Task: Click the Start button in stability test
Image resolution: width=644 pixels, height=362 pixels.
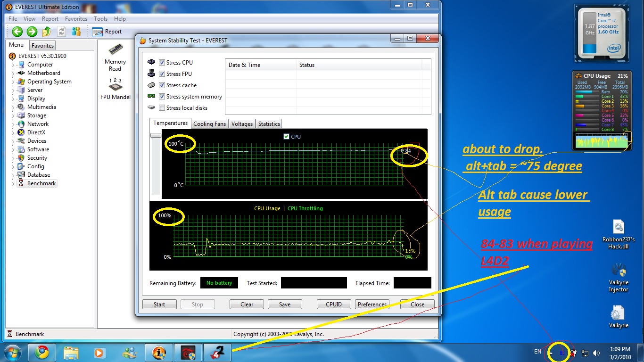Action: (x=159, y=304)
